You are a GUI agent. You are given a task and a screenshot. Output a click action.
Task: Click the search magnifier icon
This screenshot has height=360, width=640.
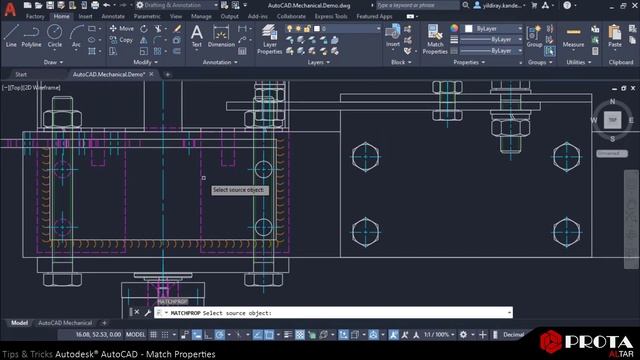466,5
